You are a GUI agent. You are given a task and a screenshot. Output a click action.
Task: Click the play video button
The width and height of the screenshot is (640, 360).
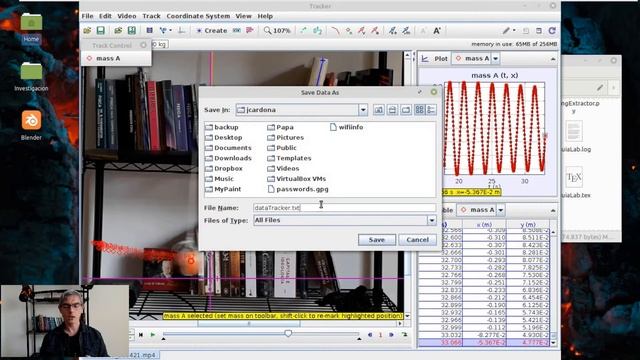(153, 335)
